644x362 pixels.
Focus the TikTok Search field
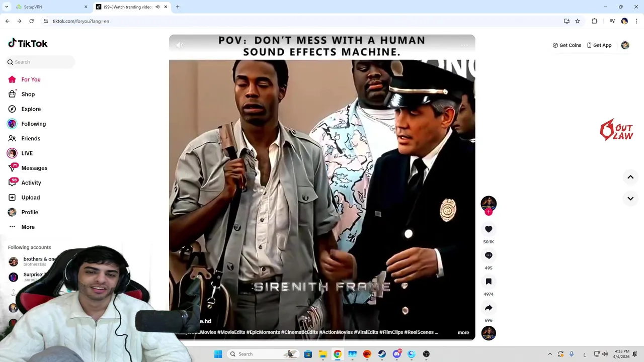point(40,62)
